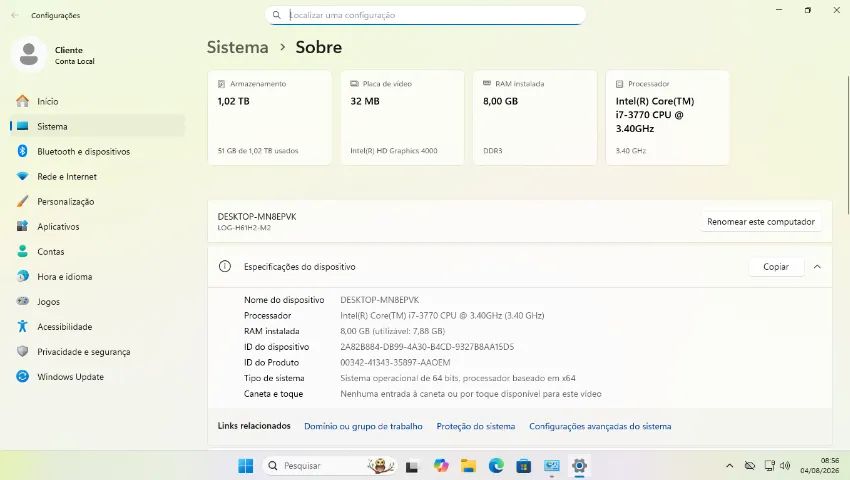850x480 pixels.
Task: Click the volume icon in system tray
Action: (785, 465)
